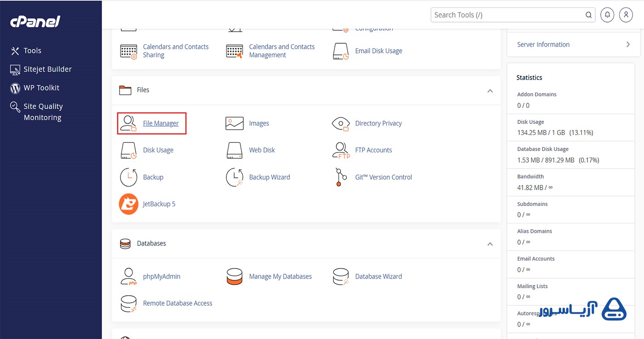Click the Alias Domains statistic label
The image size is (644, 339).
[535, 231]
